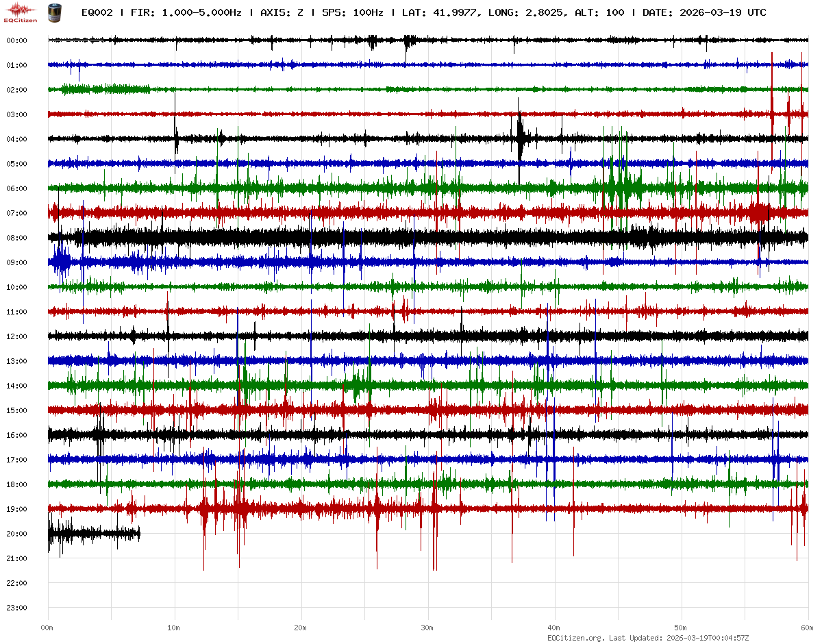Click the EQCitizen logo in the header
The height and width of the screenshot is (644, 822).
point(21,12)
